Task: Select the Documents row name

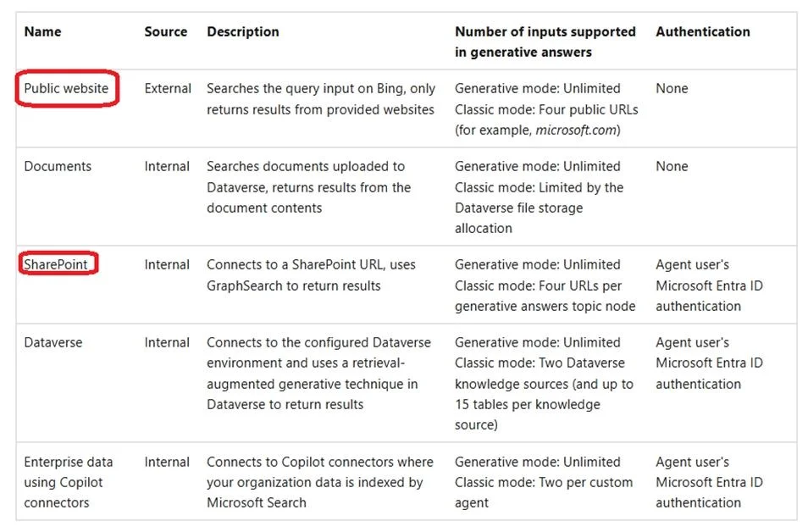Action: coord(58,167)
